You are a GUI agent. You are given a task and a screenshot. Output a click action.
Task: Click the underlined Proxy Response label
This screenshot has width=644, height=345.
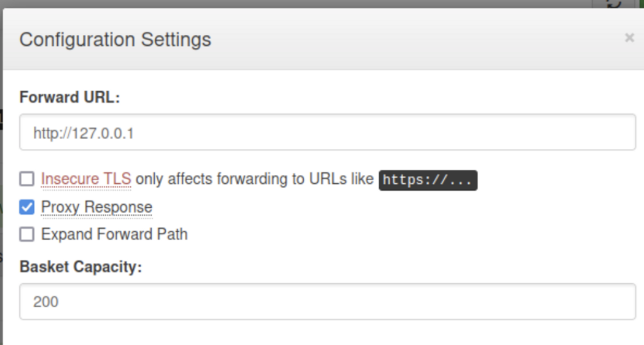96,207
